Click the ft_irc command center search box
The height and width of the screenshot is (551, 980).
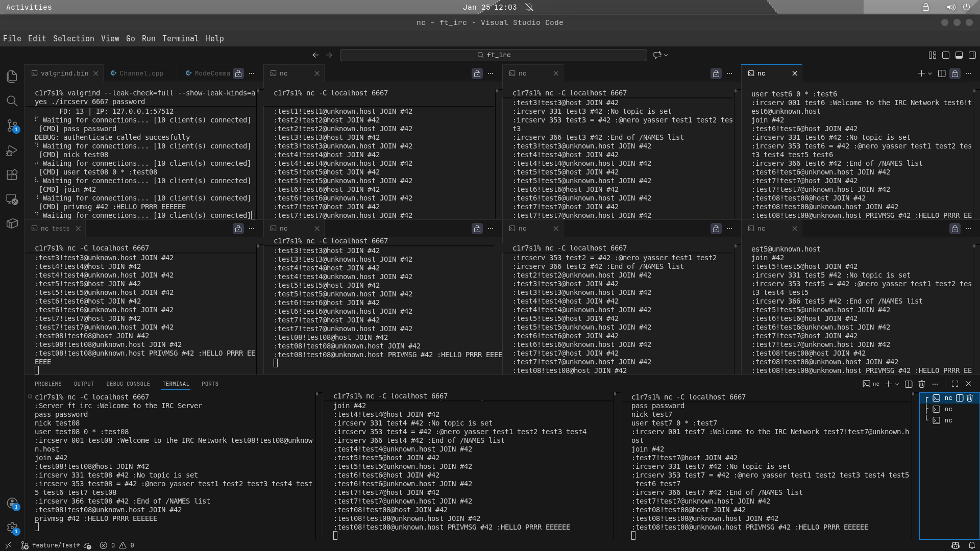[494, 55]
